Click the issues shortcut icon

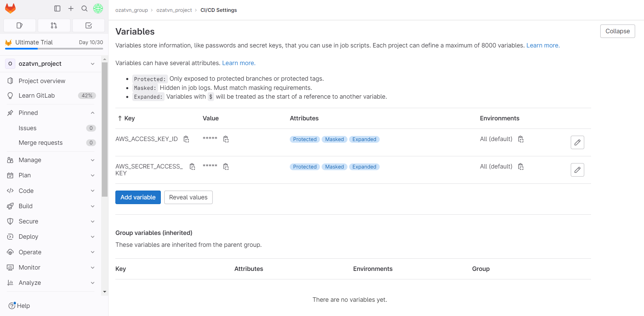19,25
